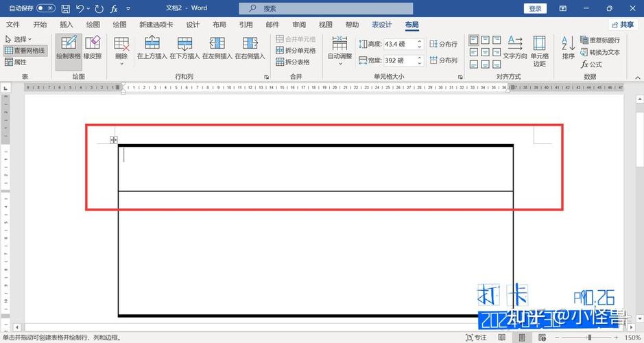644x343 pixels.
Task: Select align bottom right icon
Action: (497, 64)
